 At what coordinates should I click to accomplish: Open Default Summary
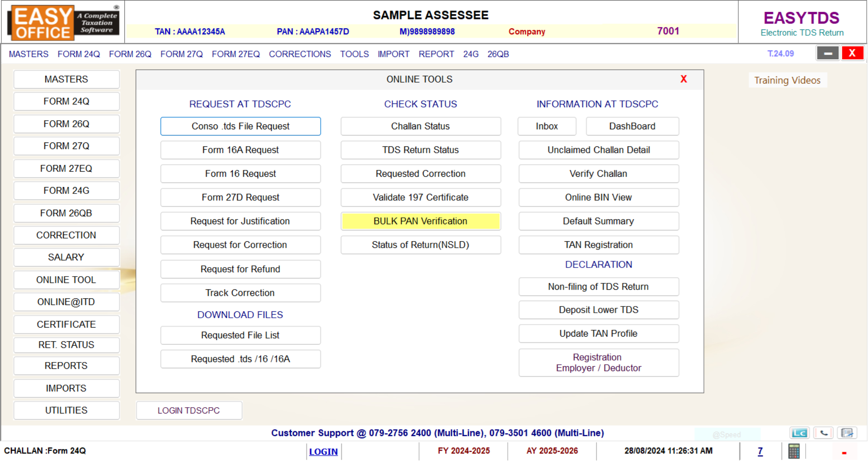pyautogui.click(x=599, y=221)
